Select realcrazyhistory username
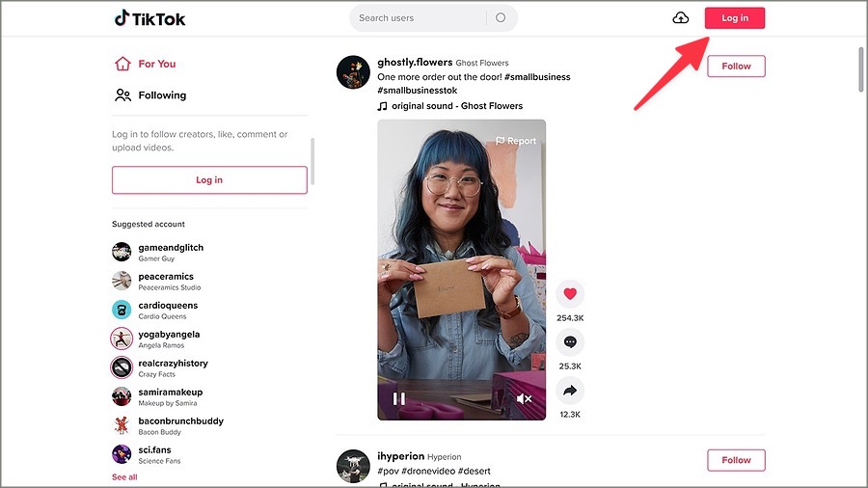The image size is (868, 488). [174, 363]
